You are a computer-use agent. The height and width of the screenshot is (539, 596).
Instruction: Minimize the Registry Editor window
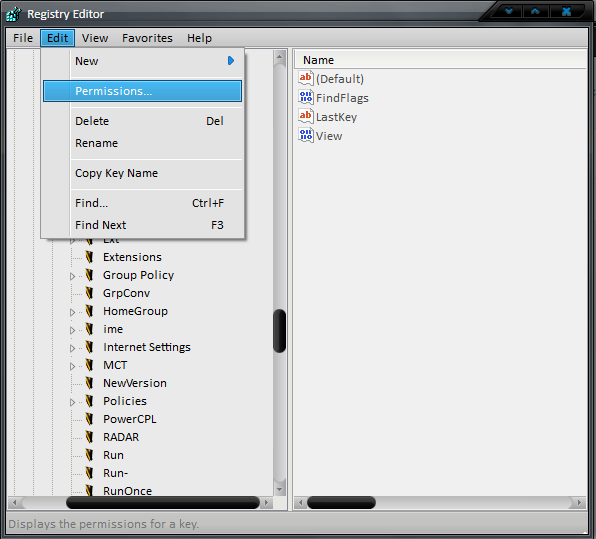pyautogui.click(x=509, y=11)
